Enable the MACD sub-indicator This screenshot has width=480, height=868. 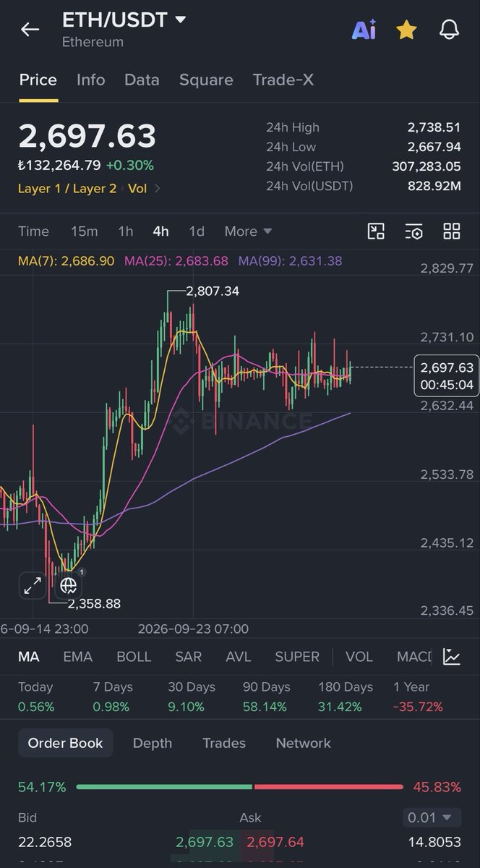pos(413,657)
